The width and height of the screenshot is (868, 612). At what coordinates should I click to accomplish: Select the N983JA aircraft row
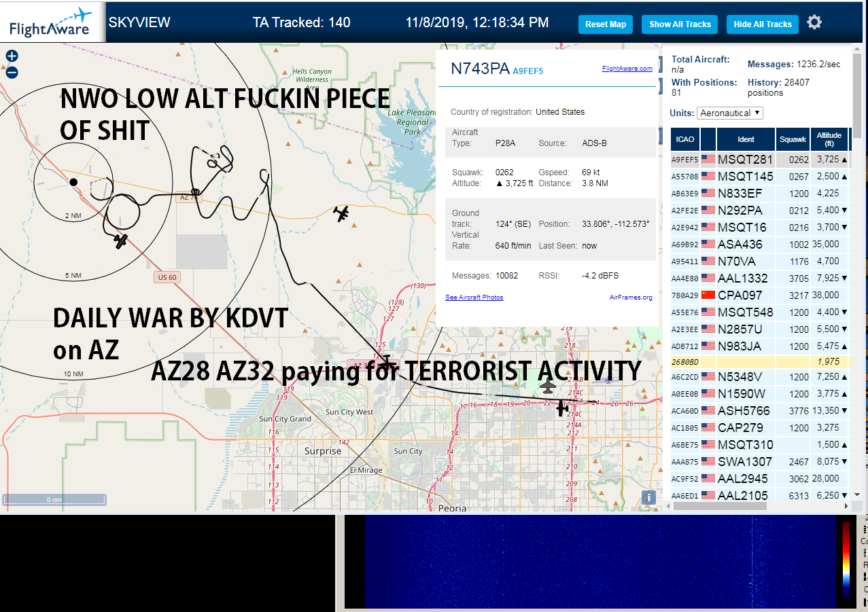pos(760,346)
